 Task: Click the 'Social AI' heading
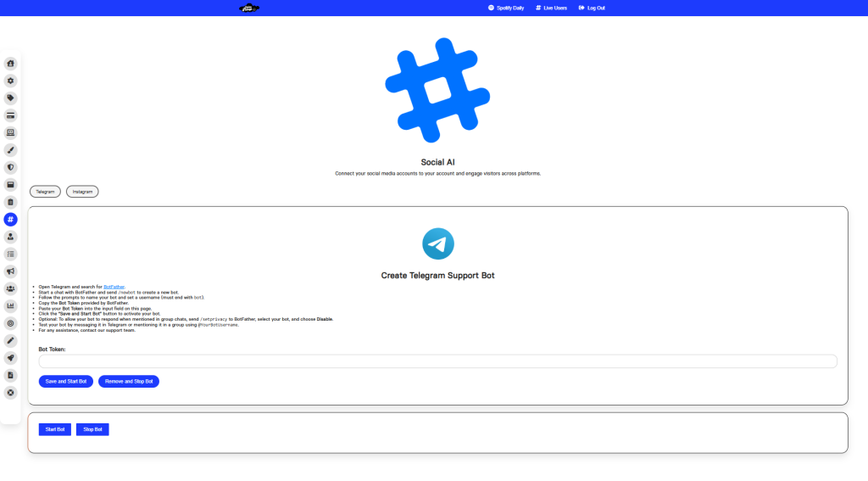[438, 162]
